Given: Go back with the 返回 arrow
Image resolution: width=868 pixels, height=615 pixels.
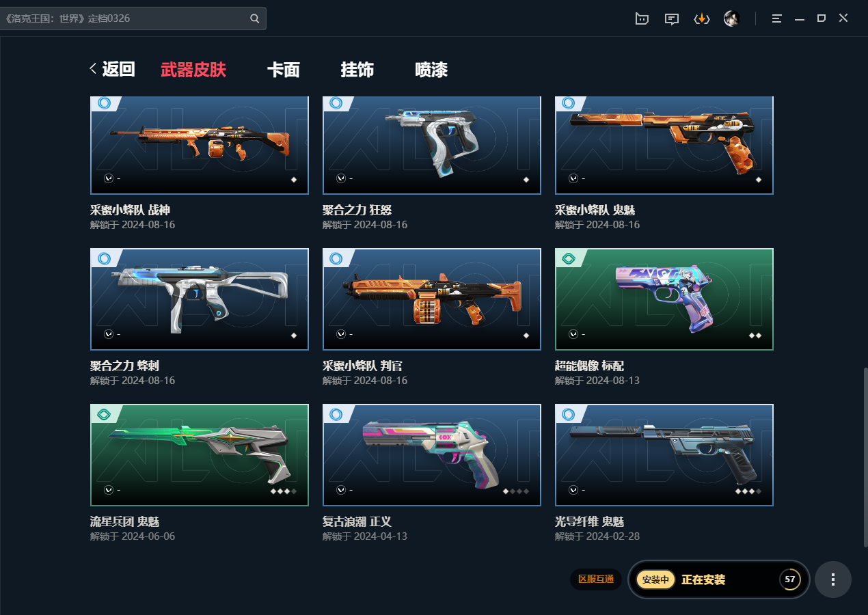Looking at the screenshot, I should (x=112, y=69).
